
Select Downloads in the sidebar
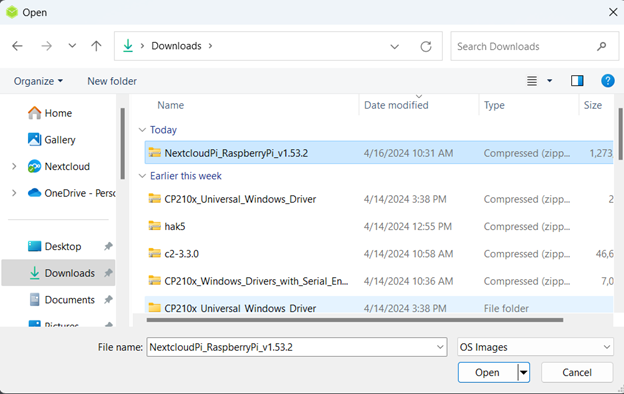[58, 273]
